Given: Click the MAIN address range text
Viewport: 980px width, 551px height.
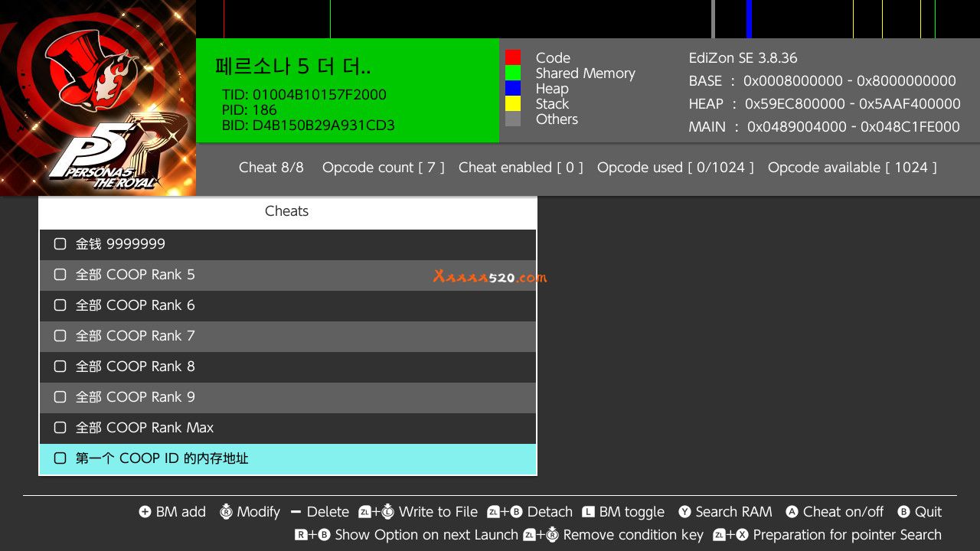Looking at the screenshot, I should pyautogui.click(x=824, y=127).
